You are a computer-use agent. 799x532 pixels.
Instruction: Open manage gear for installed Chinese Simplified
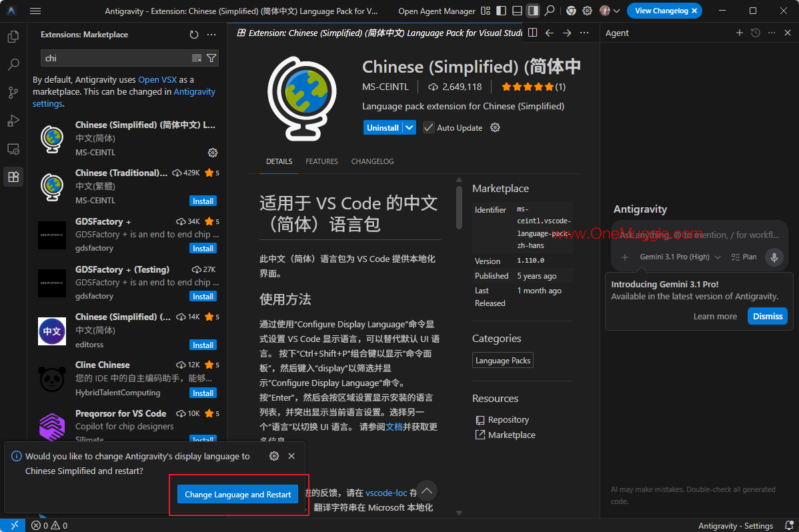pyautogui.click(x=213, y=153)
